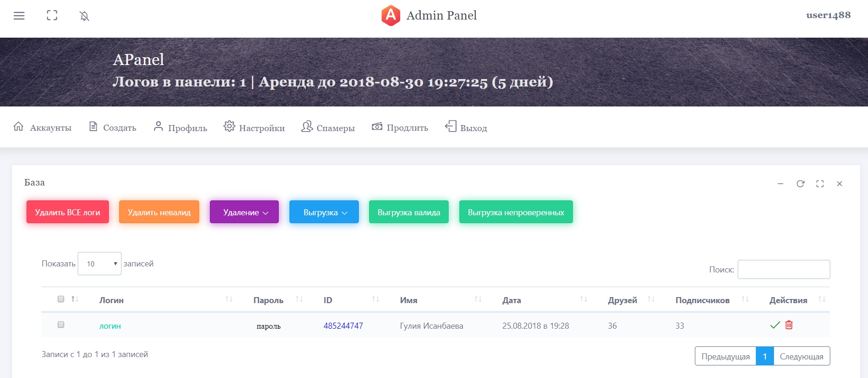Select page 1 in pagination
Viewport: 868px width, 378px height.
(x=765, y=356)
